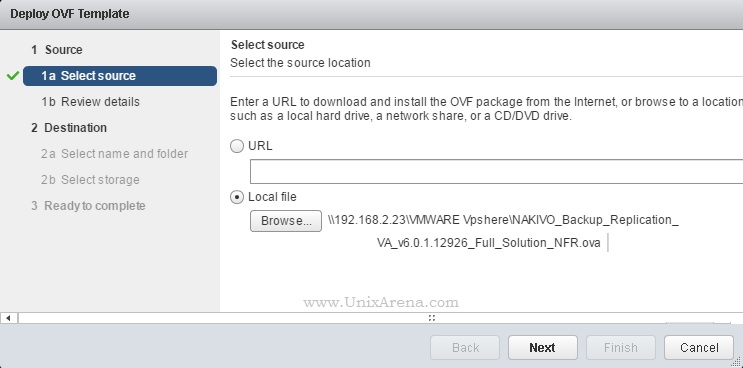Click inside the URL text box
Viewport: 743px width, 368px height.
point(496,171)
